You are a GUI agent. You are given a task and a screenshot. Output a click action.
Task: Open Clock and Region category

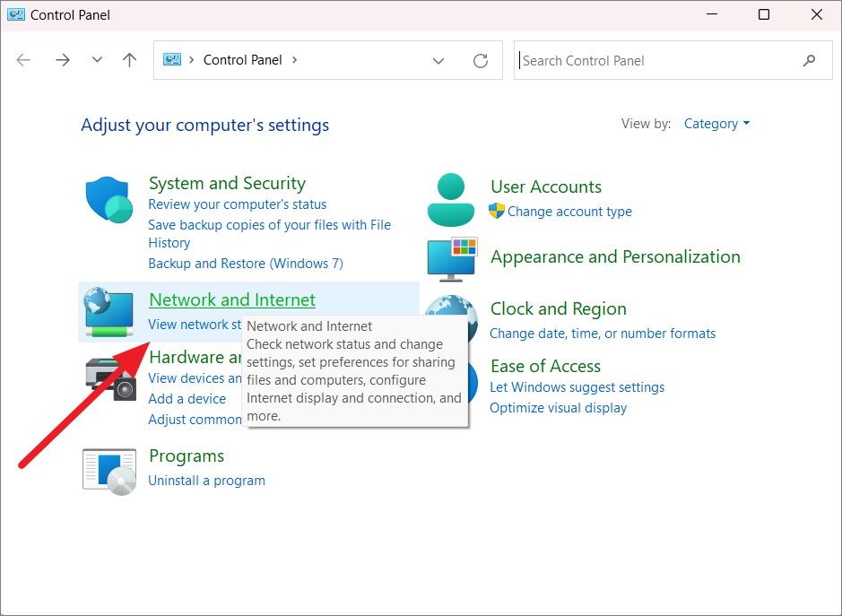[559, 308]
